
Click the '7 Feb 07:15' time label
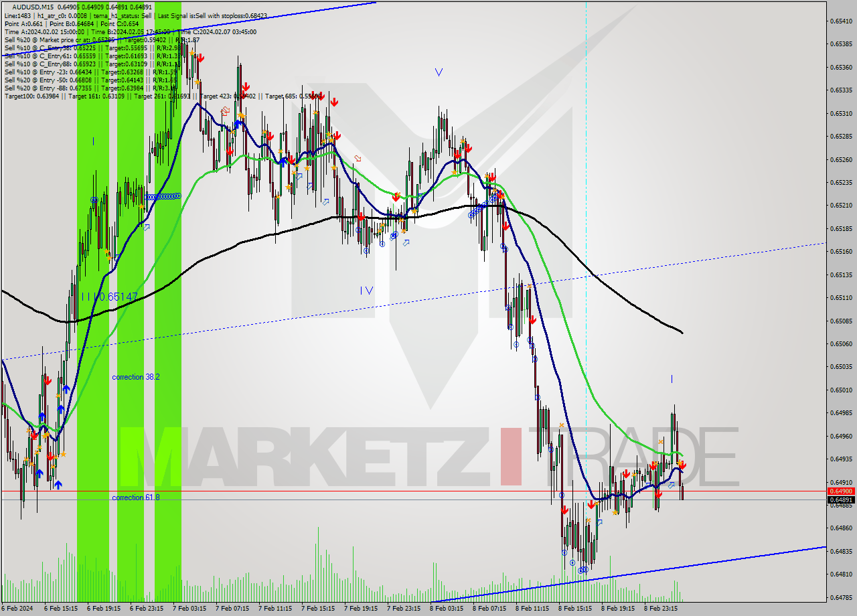[232, 609]
